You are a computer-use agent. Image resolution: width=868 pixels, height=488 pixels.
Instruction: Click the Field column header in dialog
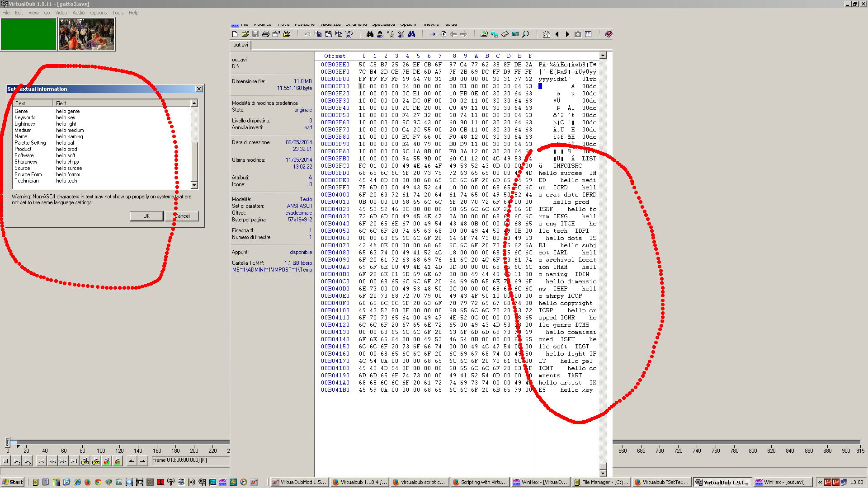click(x=122, y=103)
